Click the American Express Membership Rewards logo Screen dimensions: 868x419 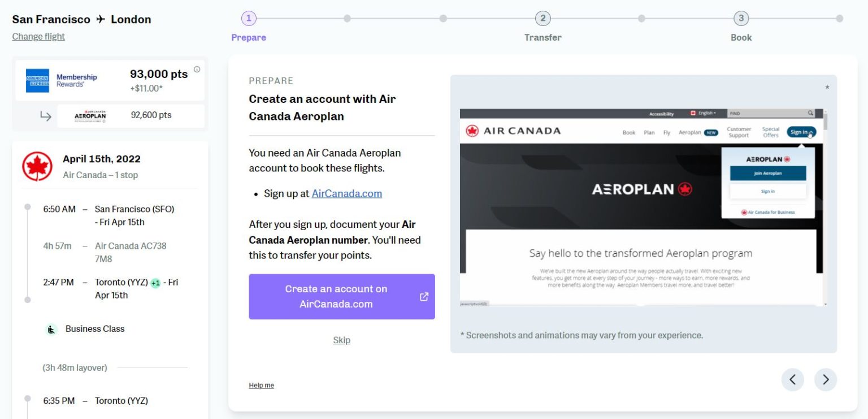(x=62, y=81)
